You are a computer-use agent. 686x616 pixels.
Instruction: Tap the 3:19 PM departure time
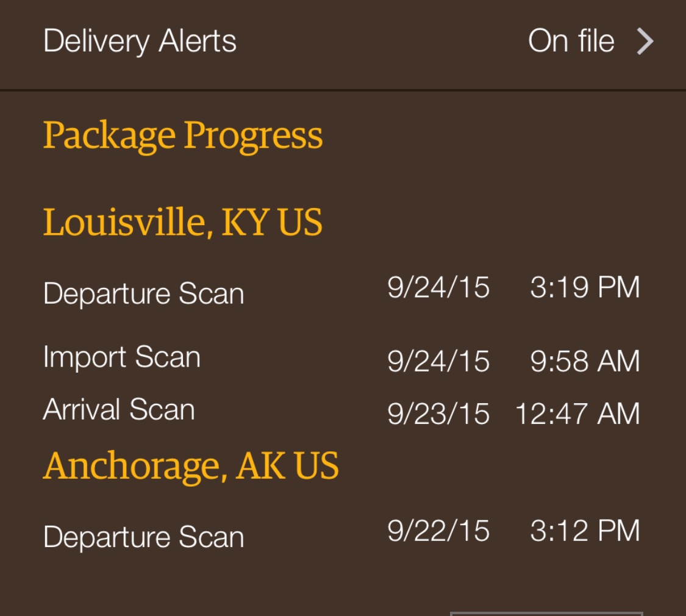click(x=585, y=287)
